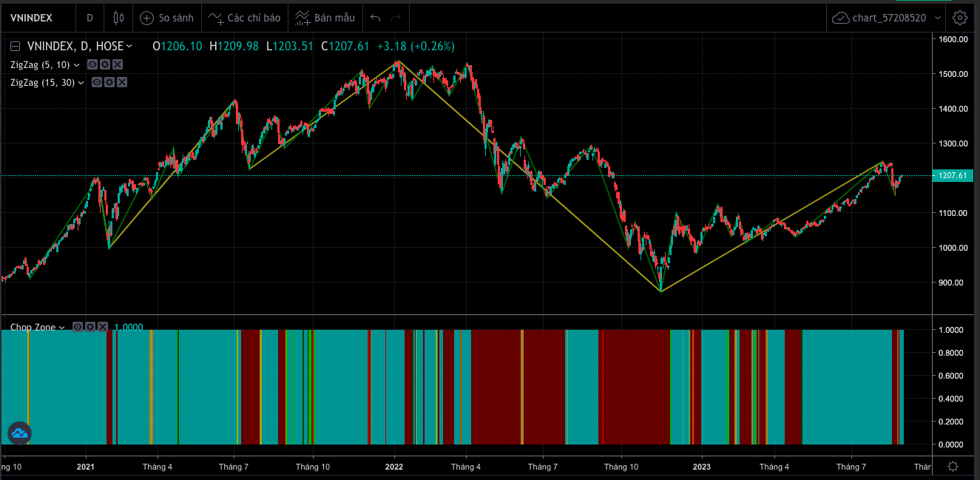Click the round blue chart logo badge
The height and width of the screenshot is (480, 980).
pyautogui.click(x=18, y=433)
